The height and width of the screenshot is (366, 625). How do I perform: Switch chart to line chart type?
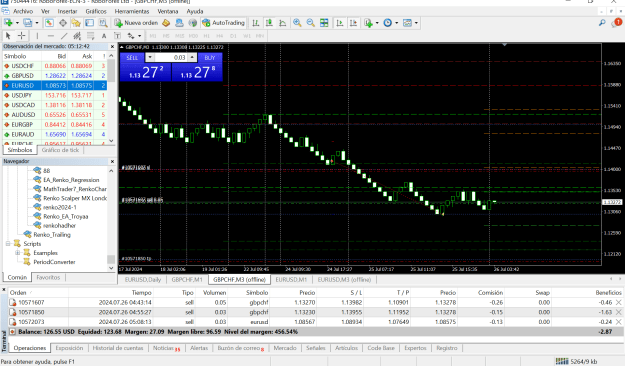tap(283, 23)
